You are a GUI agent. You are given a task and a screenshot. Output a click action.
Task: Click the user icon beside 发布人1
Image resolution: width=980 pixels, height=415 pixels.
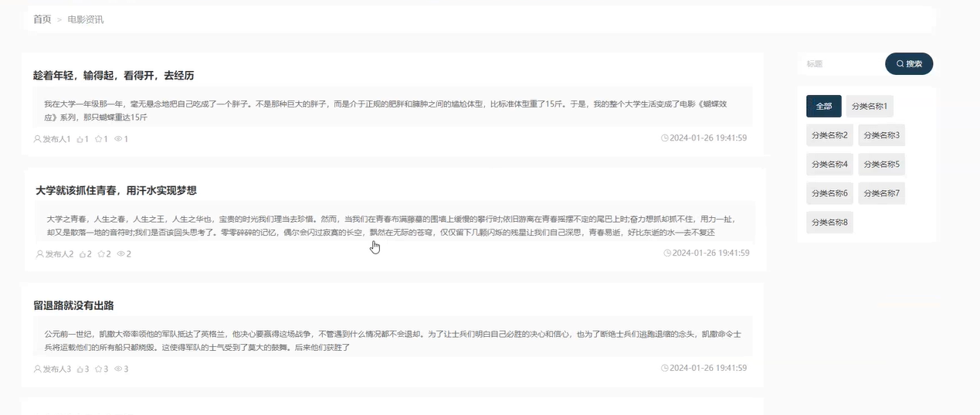point(38,139)
